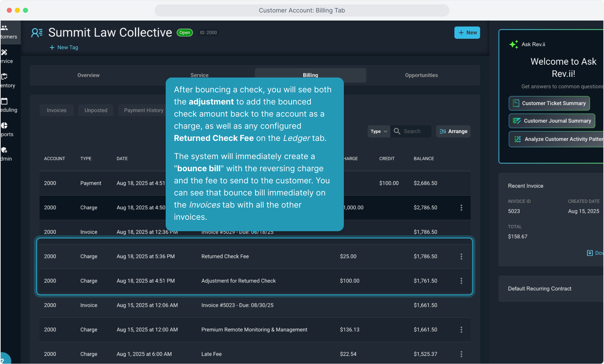Image resolution: width=604 pixels, height=364 pixels.
Task: Switch to the Opportunities tab
Action: [x=421, y=75]
